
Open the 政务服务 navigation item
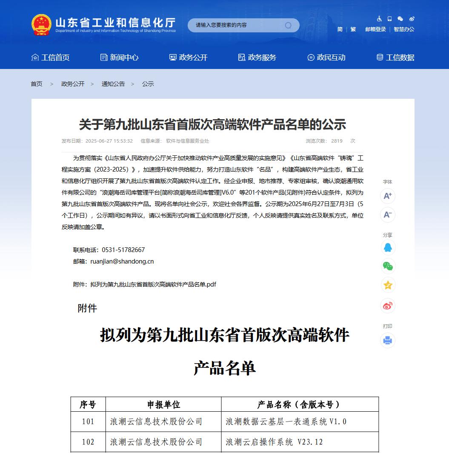pos(257,57)
